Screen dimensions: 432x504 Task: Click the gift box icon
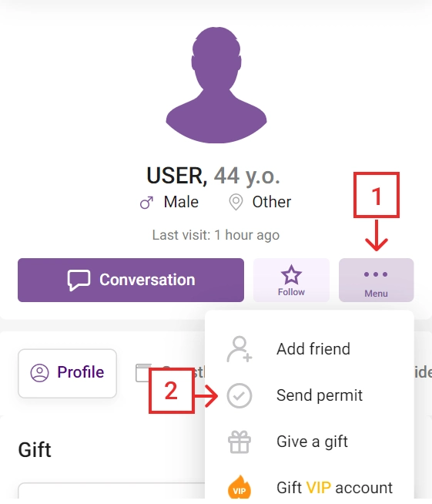click(239, 442)
